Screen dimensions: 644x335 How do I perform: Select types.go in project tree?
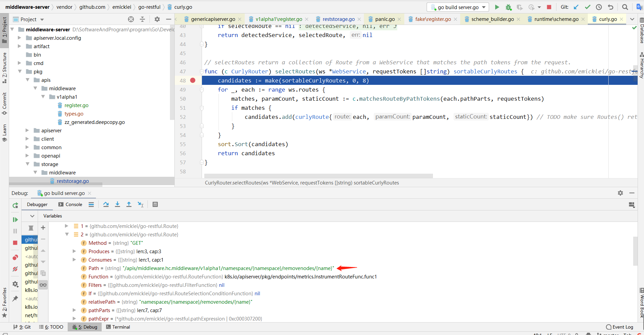(74, 113)
